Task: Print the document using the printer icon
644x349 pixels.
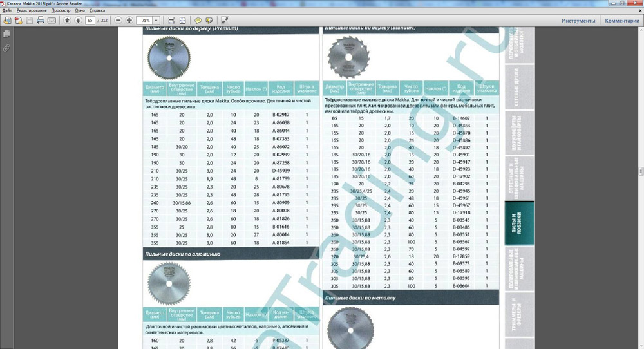Action: click(x=40, y=20)
